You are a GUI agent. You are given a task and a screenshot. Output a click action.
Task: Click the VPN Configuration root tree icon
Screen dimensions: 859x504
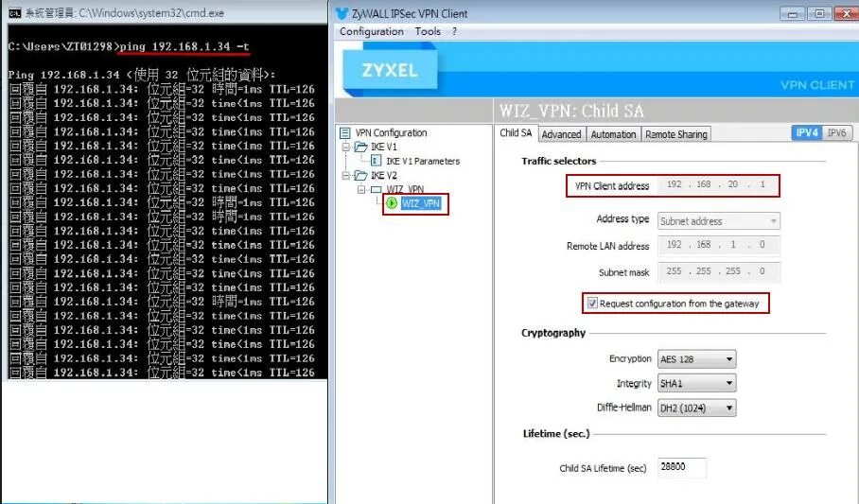click(x=344, y=132)
